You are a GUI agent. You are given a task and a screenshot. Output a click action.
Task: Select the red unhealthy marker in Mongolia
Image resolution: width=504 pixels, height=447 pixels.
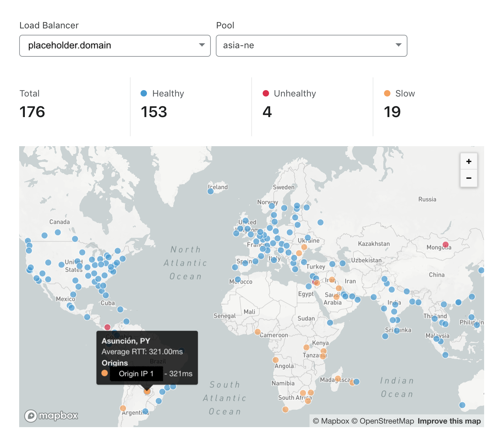coord(445,244)
